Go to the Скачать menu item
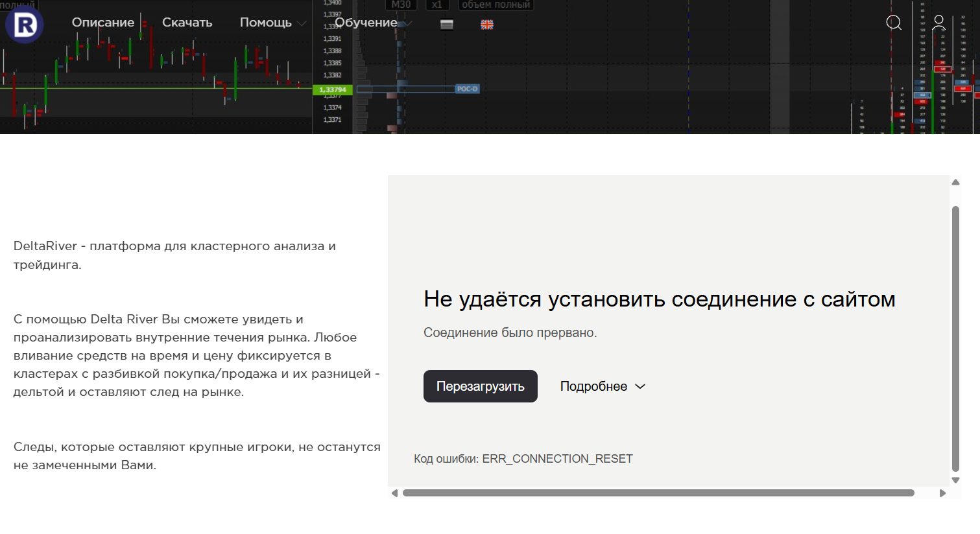This screenshot has width=980, height=534. [187, 23]
